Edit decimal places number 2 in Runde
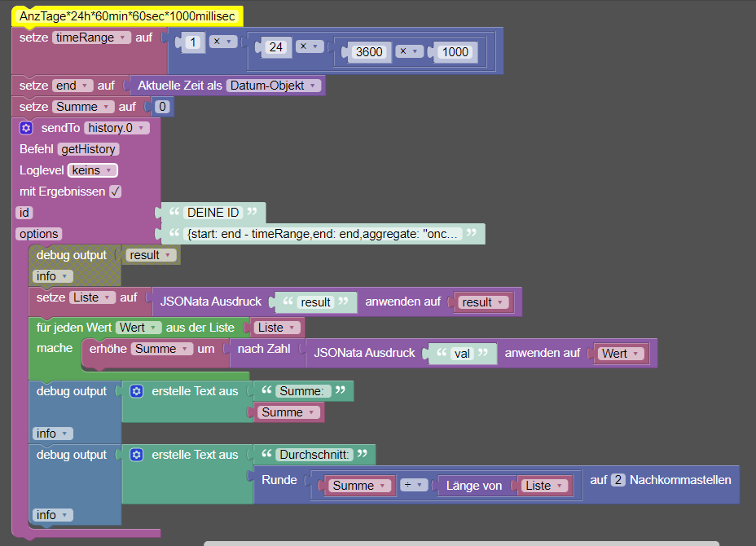 tap(618, 480)
